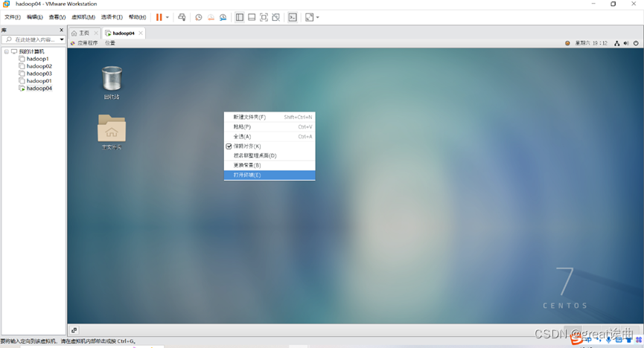
Task: Choose 打开终端(E) from the context menu
Action: click(270, 175)
